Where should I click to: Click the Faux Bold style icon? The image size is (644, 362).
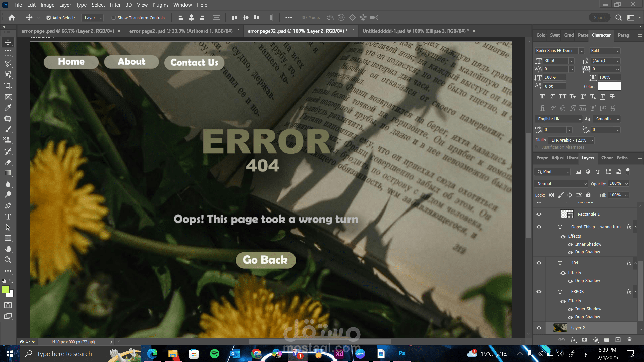(x=542, y=97)
